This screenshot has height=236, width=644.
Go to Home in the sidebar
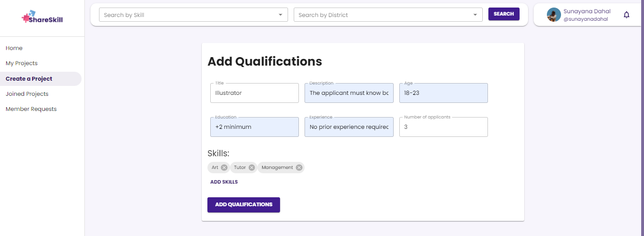click(14, 48)
